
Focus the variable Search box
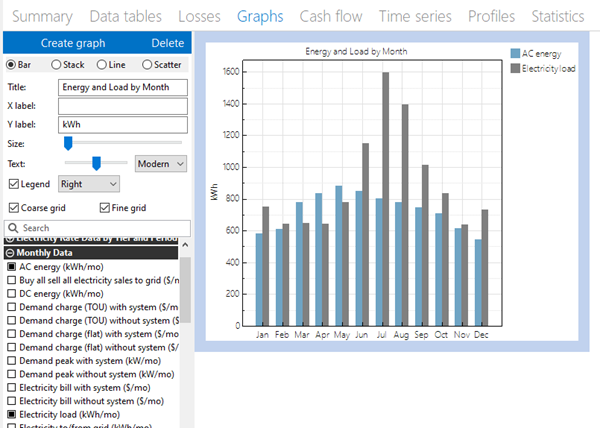[100, 228]
